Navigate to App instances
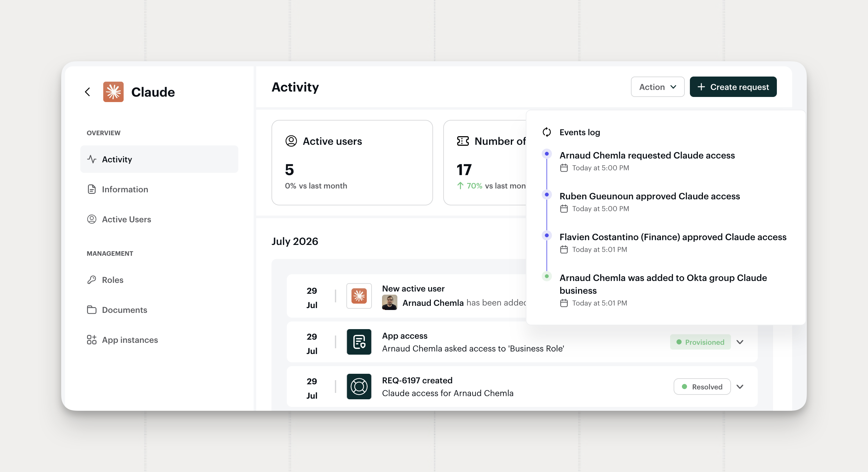 [x=159, y=340]
